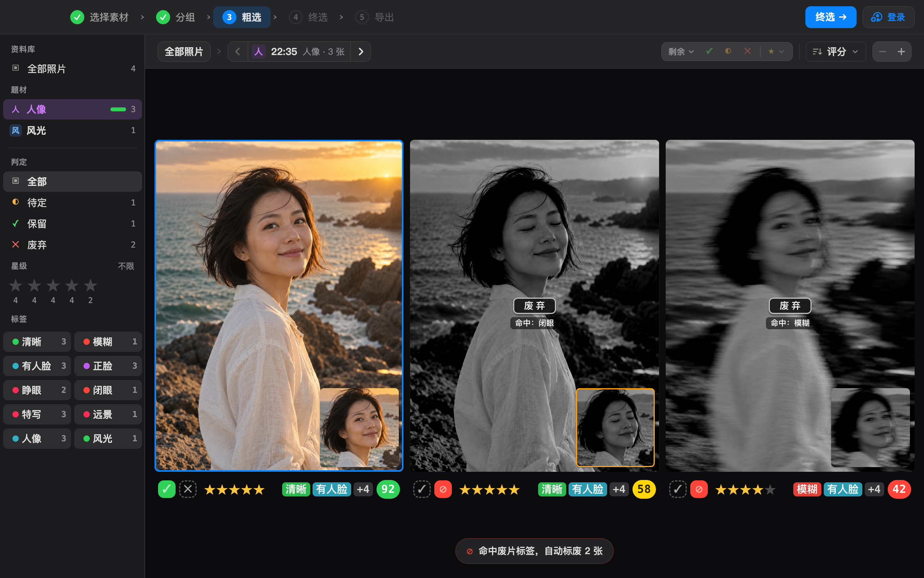The height and width of the screenshot is (578, 924).
Task: Expand +4 tags on photo scored 42
Action: point(874,489)
